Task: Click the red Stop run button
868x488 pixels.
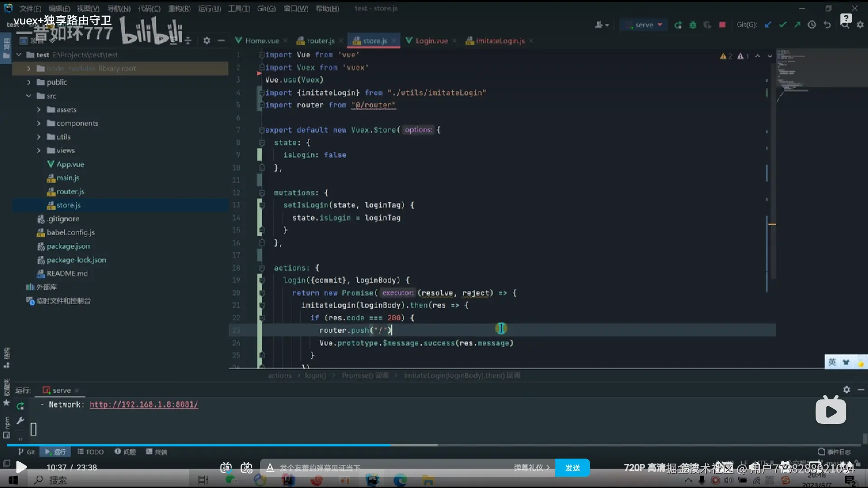Action: (x=722, y=25)
